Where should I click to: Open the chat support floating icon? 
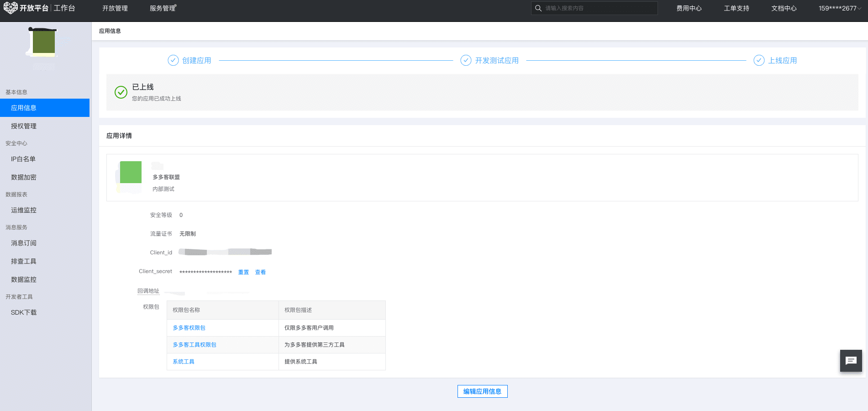851,361
